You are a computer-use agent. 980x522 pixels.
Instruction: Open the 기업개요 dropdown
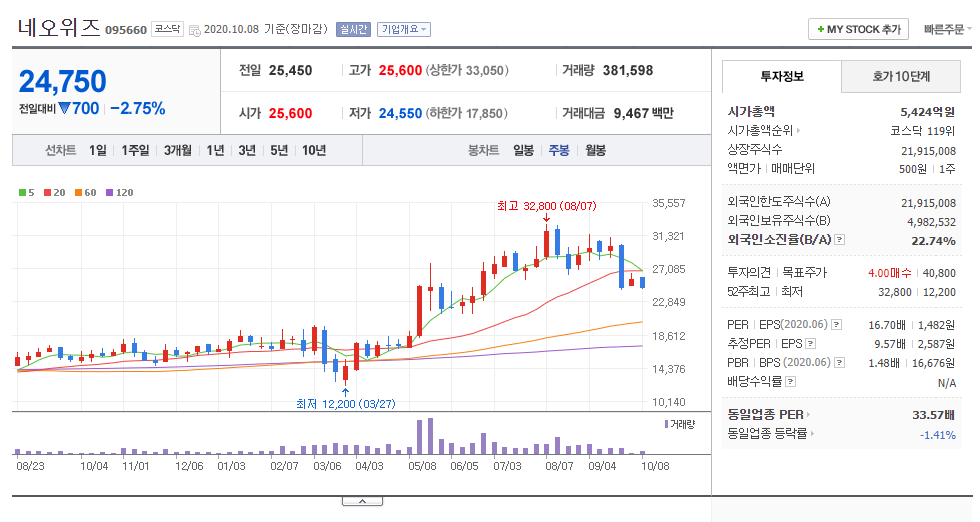pos(404,29)
